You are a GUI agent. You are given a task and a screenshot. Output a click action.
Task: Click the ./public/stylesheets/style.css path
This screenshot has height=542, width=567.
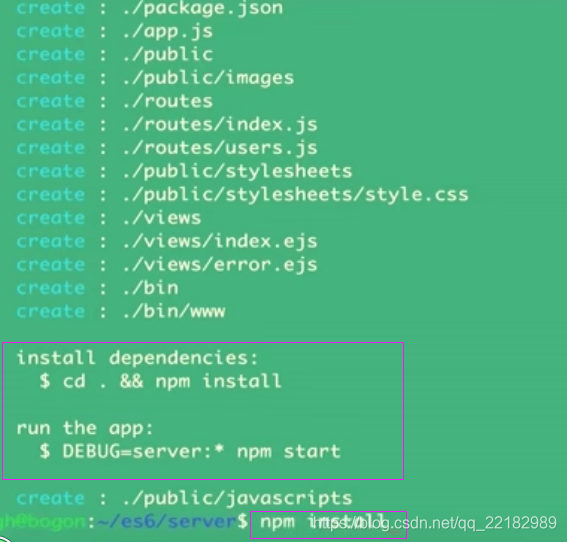(x=295, y=195)
